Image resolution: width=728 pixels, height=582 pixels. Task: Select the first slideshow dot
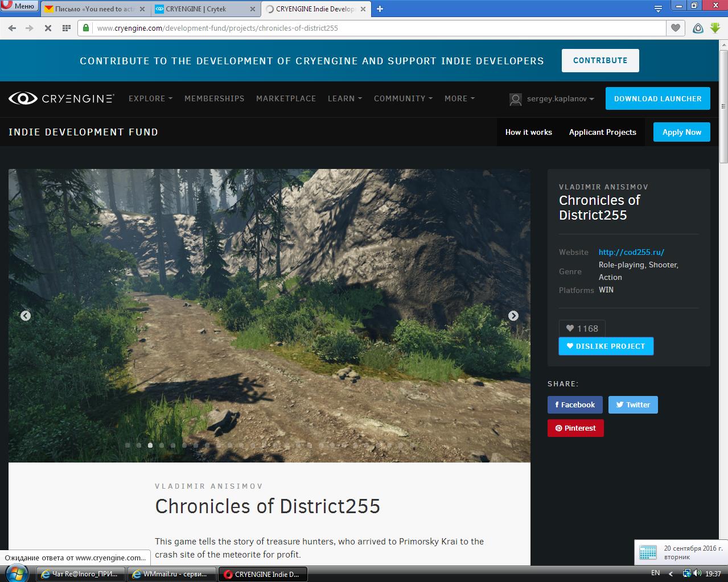[x=127, y=445]
